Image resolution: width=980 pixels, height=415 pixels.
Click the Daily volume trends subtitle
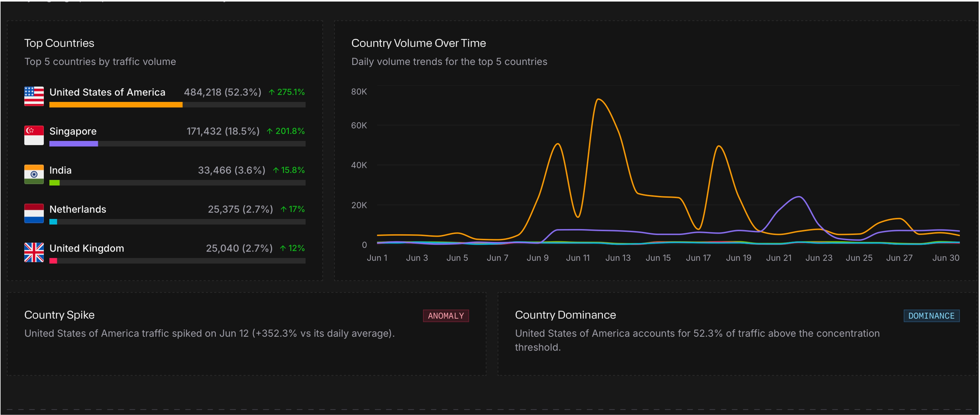[449, 62]
